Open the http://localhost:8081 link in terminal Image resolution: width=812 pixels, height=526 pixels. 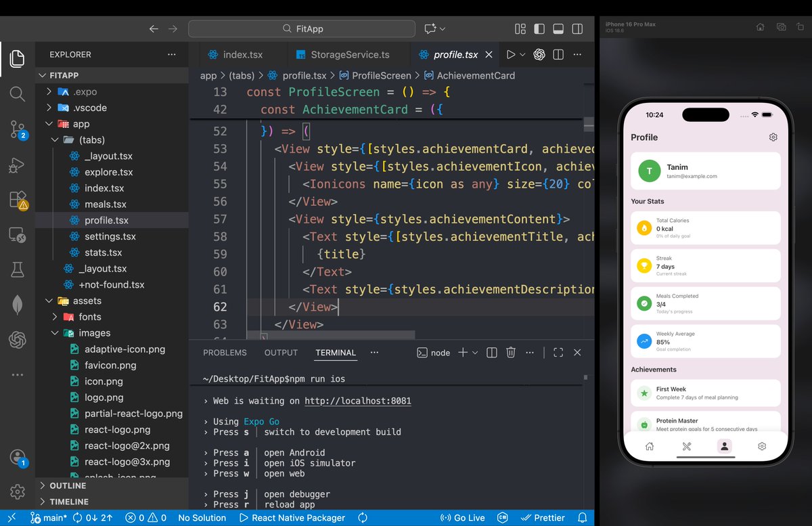358,401
